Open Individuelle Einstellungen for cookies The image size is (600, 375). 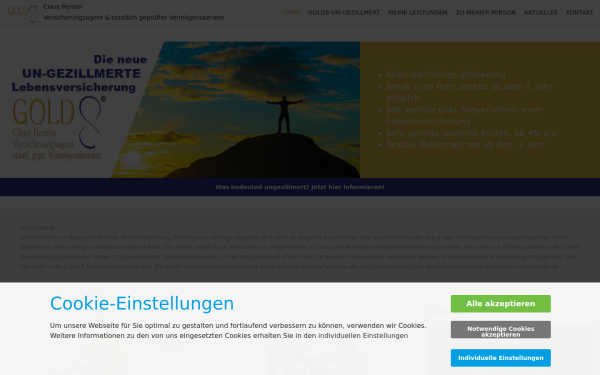[x=501, y=358]
